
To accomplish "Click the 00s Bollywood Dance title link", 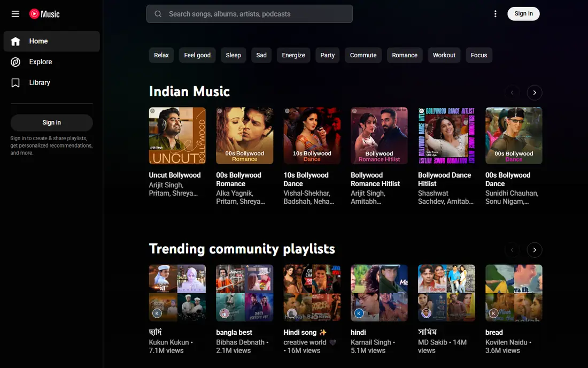I will tap(508, 179).
